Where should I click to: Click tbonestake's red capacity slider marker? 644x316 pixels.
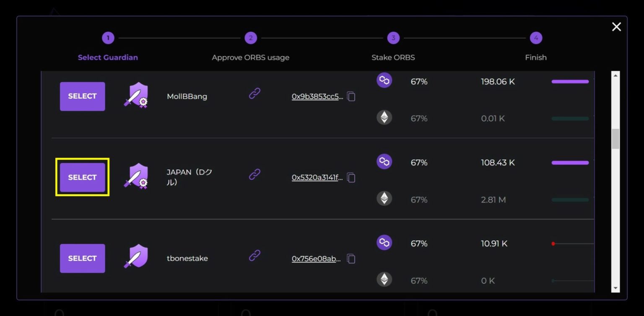pos(553,243)
